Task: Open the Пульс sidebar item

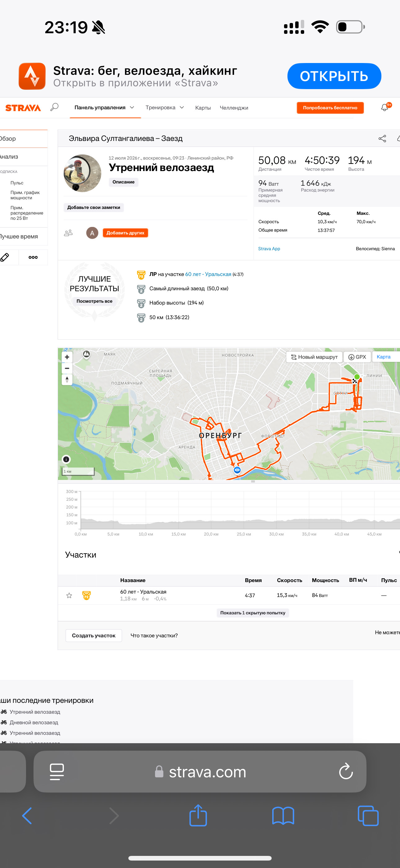Action: pos(17,183)
